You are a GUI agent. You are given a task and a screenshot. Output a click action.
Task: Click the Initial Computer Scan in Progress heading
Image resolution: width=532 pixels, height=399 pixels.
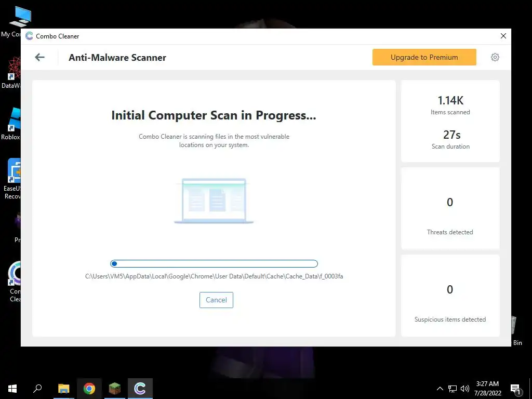pos(214,115)
